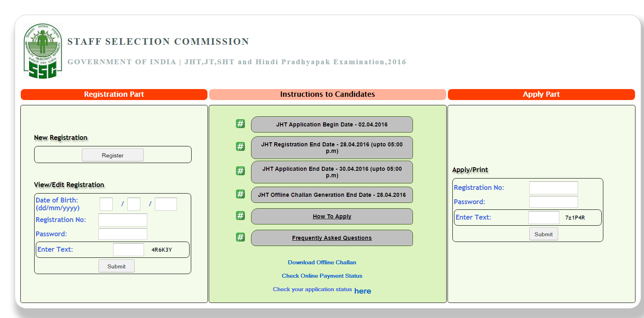644x318 pixels.
Task: Select the Instructions to Candidates header
Action: (327, 94)
